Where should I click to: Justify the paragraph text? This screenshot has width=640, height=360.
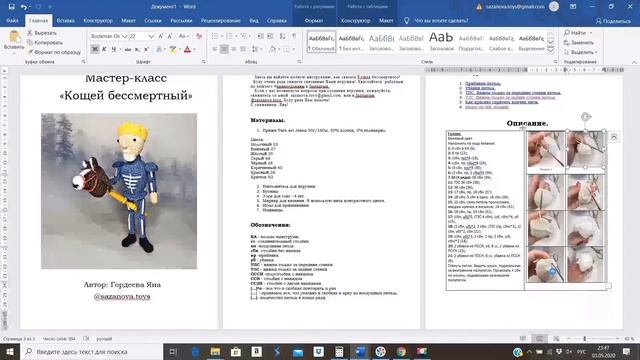click(243, 49)
